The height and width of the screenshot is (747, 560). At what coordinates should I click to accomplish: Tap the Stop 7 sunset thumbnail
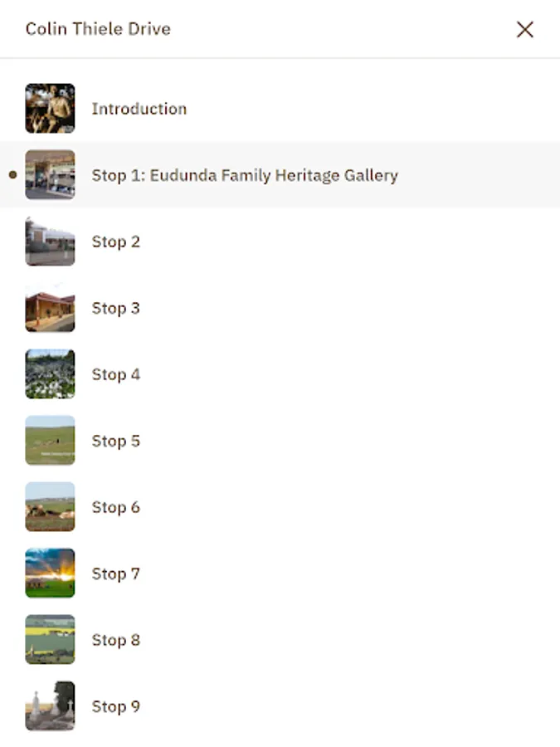point(50,574)
